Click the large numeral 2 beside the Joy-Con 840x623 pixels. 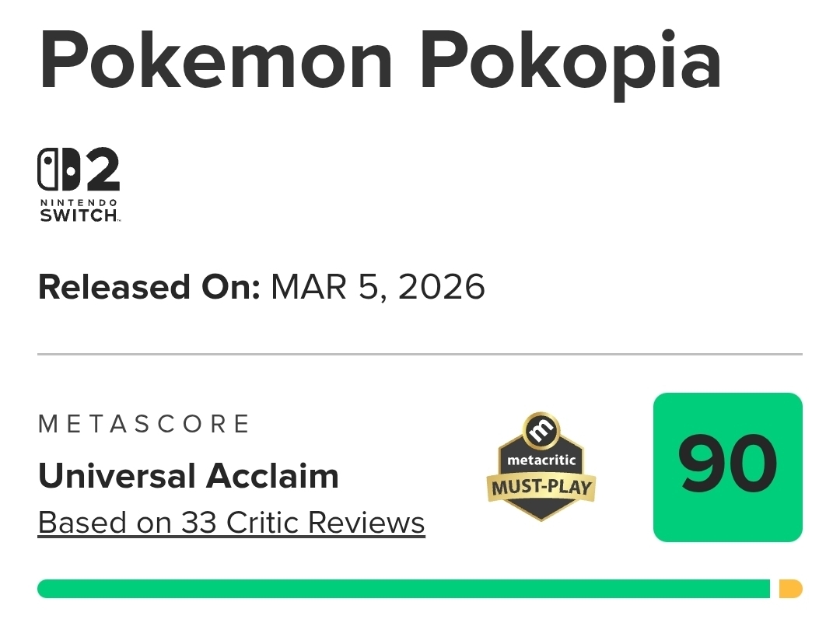click(103, 170)
